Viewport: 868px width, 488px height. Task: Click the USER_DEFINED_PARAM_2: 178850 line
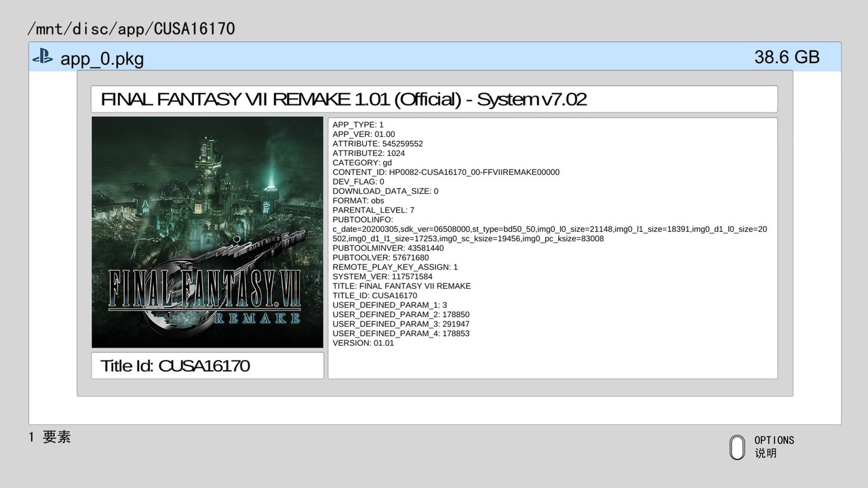pos(401,314)
